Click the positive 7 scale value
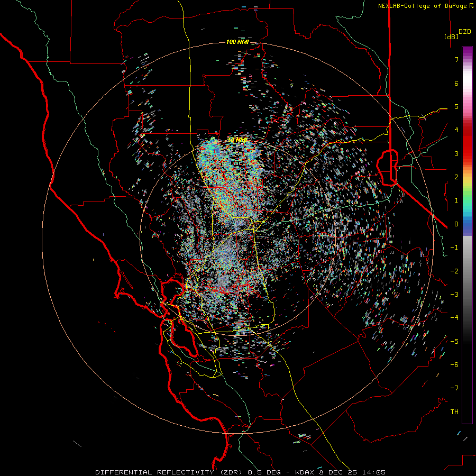This screenshot has width=476, height=476. [456, 59]
